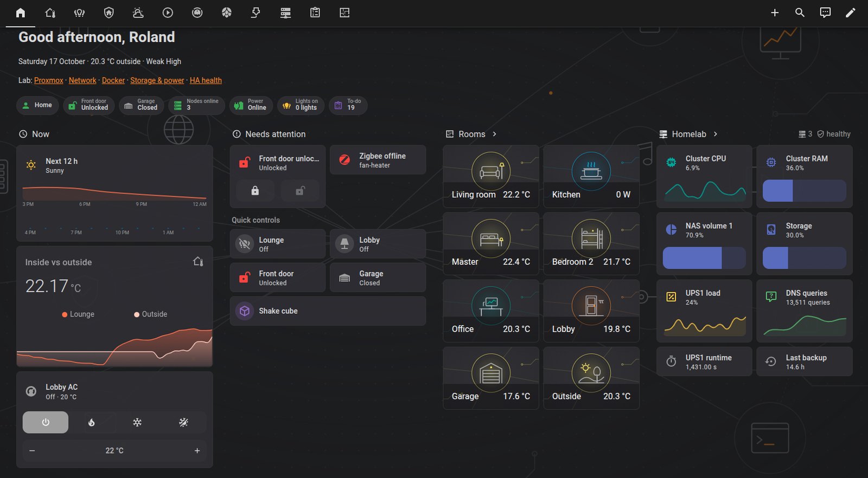
Task: Open the floor plan view in the top bar
Action: coord(344,12)
